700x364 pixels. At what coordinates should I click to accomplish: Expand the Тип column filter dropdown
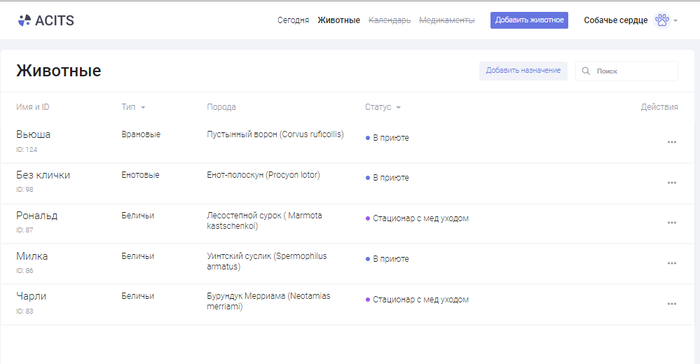click(143, 107)
